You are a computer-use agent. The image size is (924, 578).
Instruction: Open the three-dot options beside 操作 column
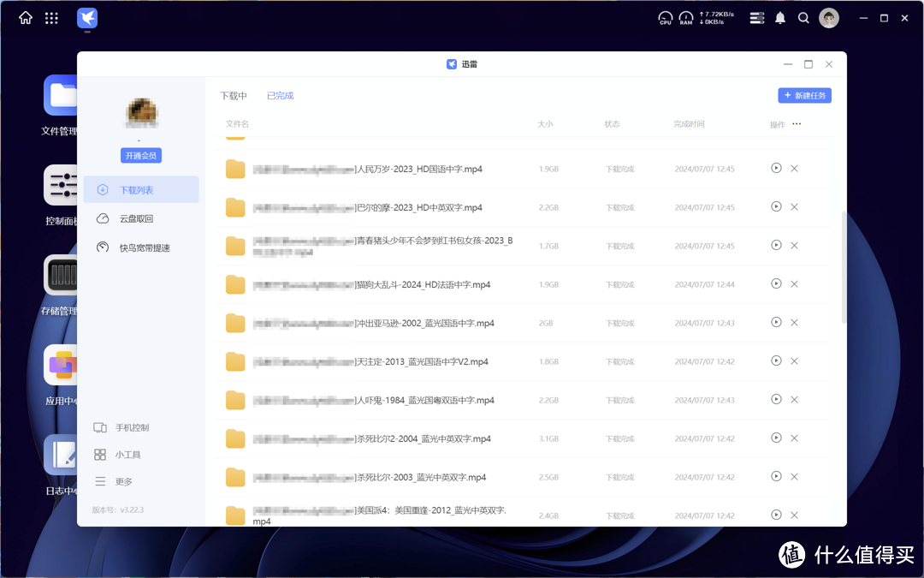pyautogui.click(x=797, y=124)
